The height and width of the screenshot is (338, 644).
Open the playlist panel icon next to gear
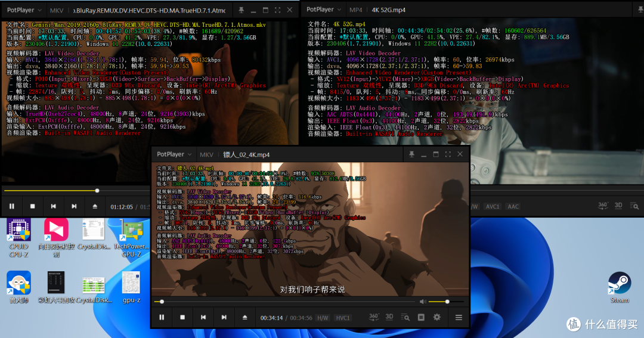[421, 318]
